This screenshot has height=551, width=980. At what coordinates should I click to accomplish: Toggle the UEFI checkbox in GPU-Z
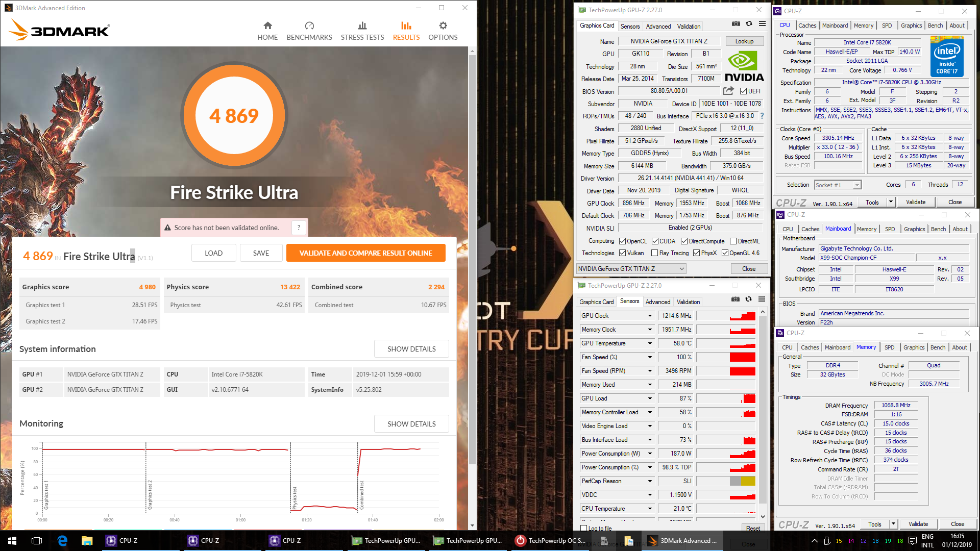[x=743, y=91]
